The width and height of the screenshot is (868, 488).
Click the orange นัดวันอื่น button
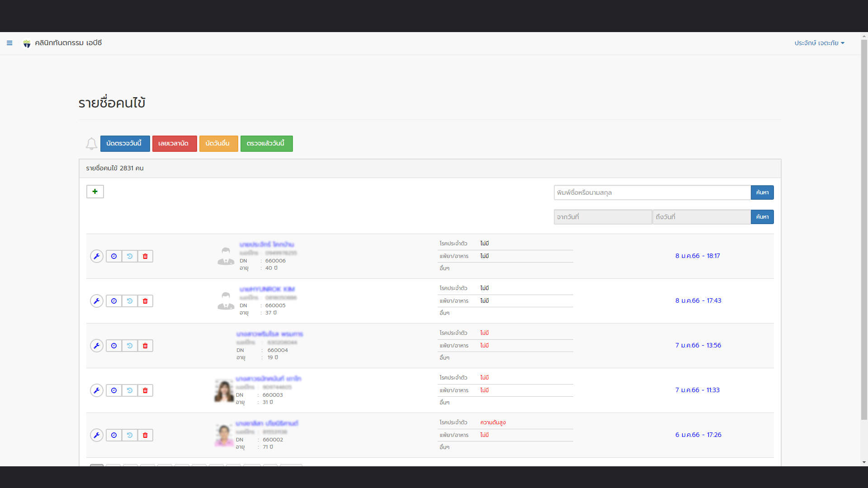click(218, 144)
